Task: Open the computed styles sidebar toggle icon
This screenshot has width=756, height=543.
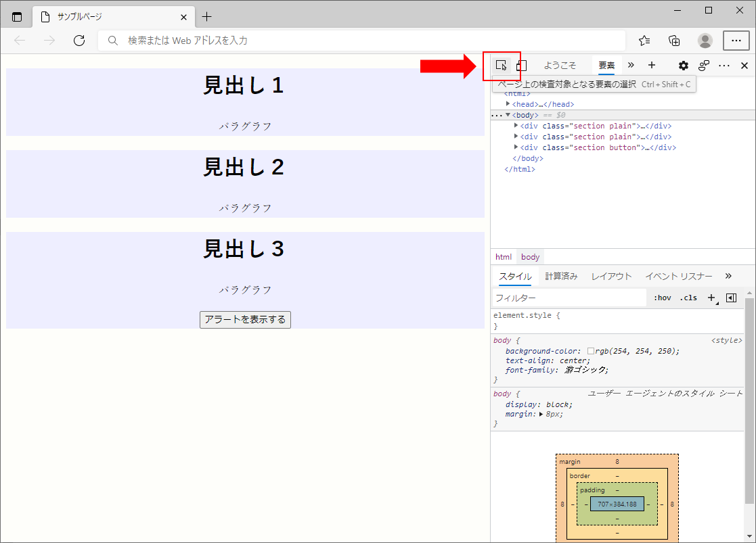Action: [x=731, y=297]
